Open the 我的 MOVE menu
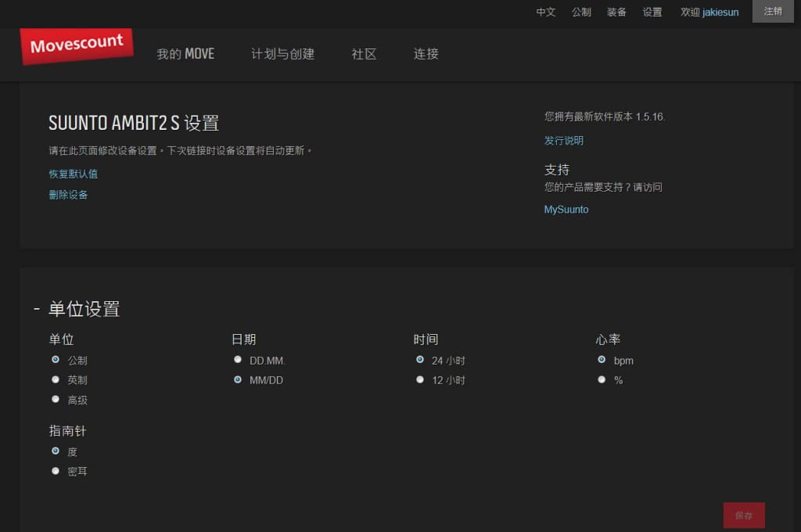This screenshot has width=801, height=532. pos(185,54)
